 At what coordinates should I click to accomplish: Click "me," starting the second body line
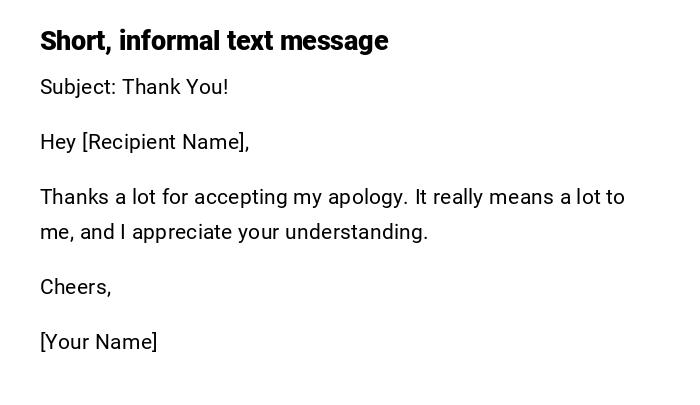[56, 232]
